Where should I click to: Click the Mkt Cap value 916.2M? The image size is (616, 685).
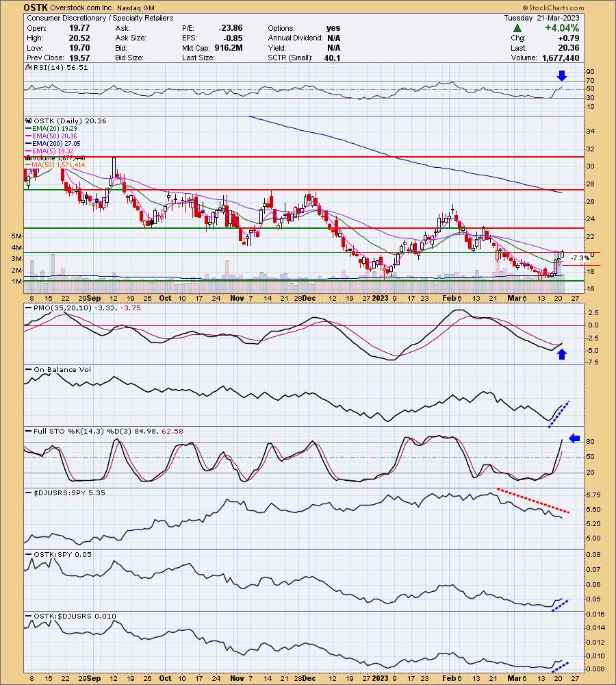[x=229, y=48]
